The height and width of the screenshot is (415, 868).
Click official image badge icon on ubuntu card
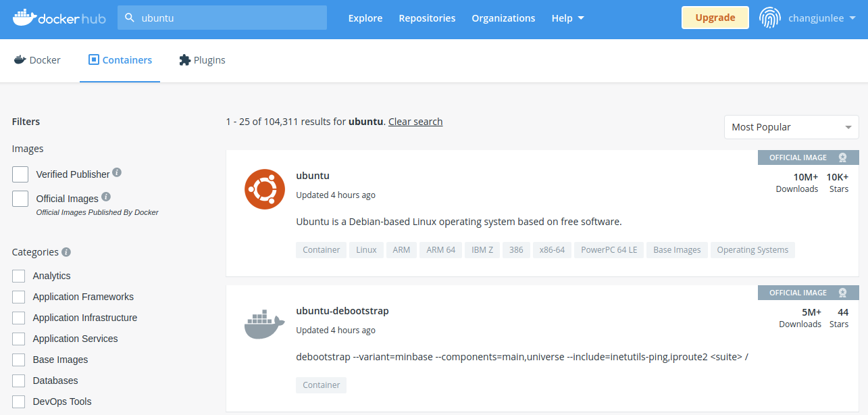tap(842, 157)
